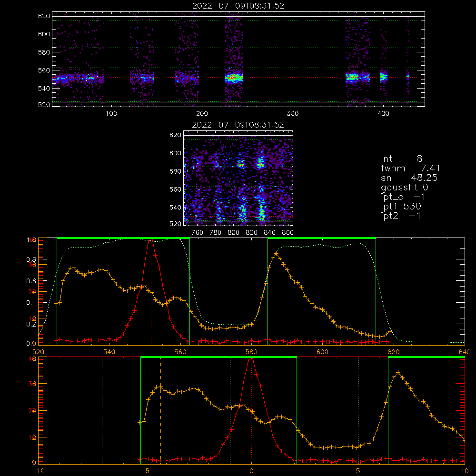Click the 'ipt_c -1' readout

click(403, 197)
